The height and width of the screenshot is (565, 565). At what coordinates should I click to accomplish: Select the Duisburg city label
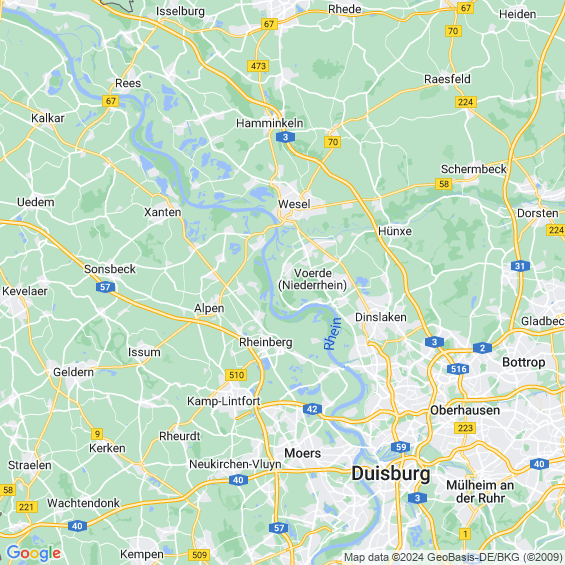tap(391, 474)
